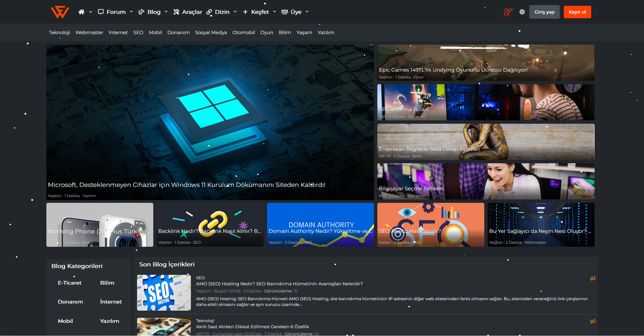This screenshot has height=336, width=644.
Task: Click the Blog icon in navbar
Action: (141, 12)
